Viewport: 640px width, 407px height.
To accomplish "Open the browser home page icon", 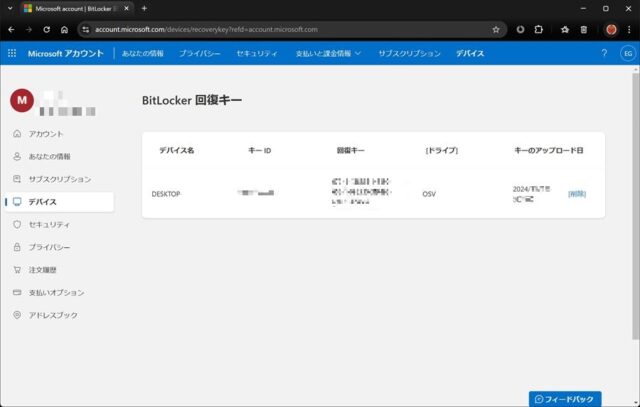I will (64, 29).
